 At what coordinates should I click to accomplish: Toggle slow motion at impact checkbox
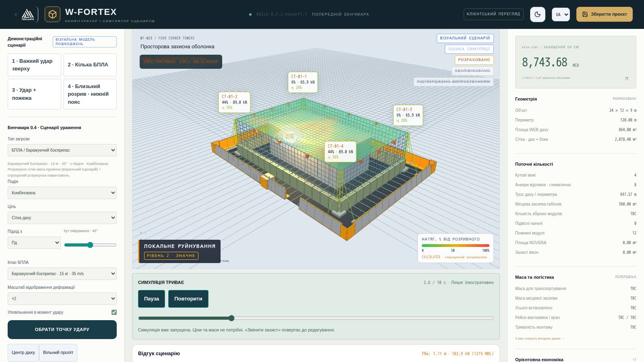tap(114, 312)
